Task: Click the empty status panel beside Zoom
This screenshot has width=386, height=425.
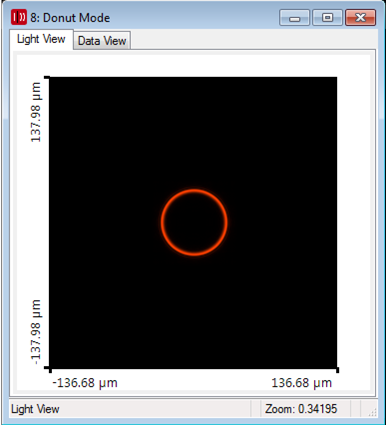Action: (355, 409)
